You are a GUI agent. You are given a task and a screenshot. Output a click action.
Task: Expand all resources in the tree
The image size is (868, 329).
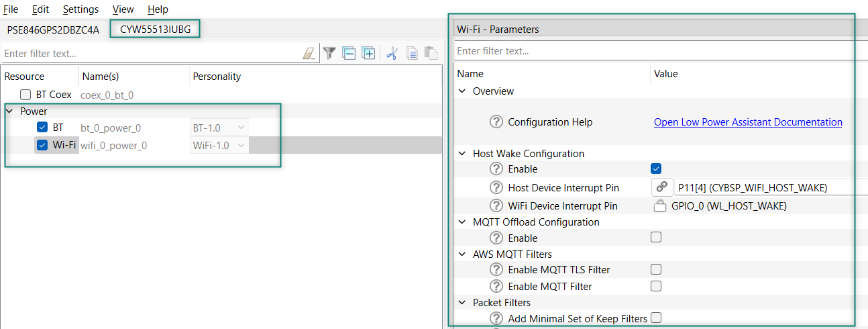pos(368,54)
